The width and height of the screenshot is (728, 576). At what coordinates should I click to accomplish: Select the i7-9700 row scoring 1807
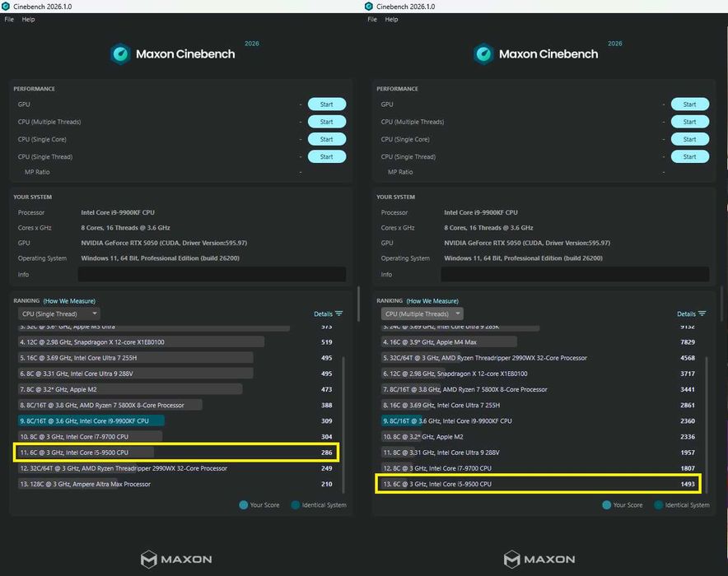[x=540, y=468]
